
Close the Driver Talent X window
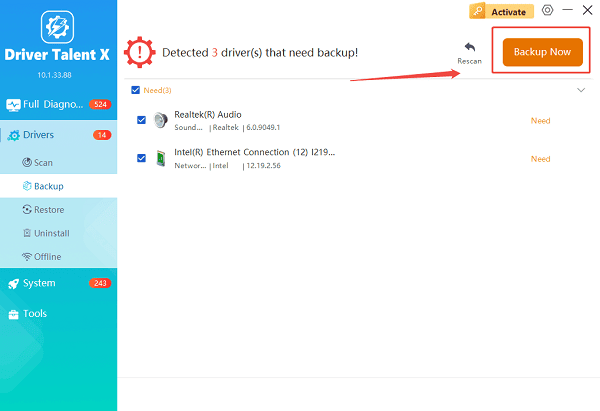pyautogui.click(x=587, y=10)
